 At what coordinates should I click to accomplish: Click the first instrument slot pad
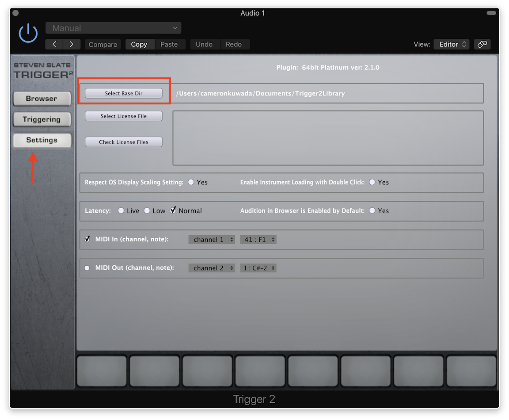102,371
